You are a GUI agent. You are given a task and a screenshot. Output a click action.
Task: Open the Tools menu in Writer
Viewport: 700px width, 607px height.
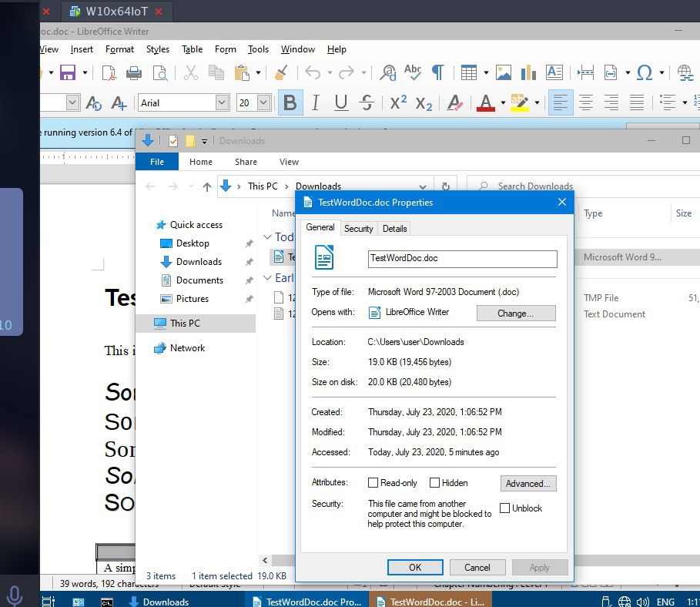[259, 49]
